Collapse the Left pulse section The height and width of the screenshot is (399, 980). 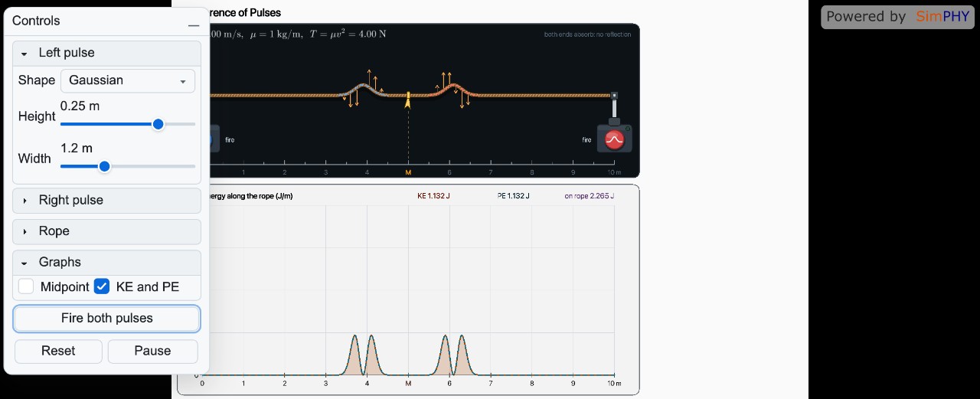(107, 53)
